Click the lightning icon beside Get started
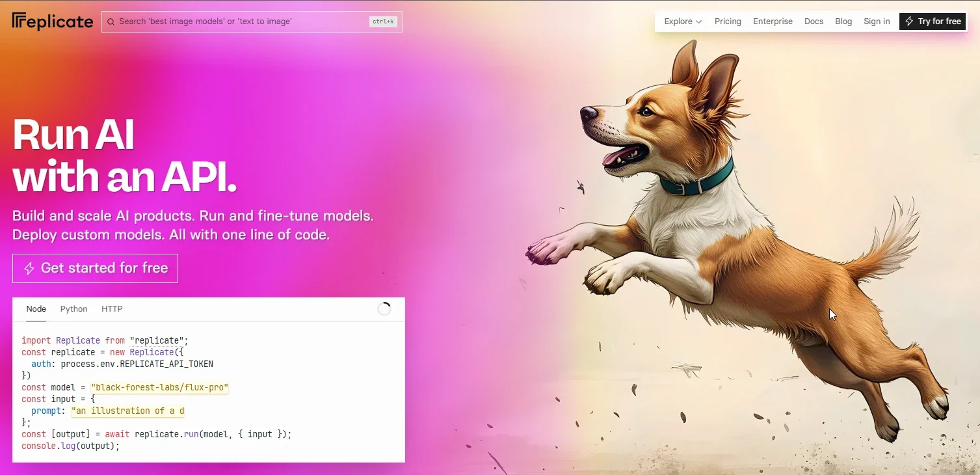This screenshot has height=475, width=980. coord(29,269)
